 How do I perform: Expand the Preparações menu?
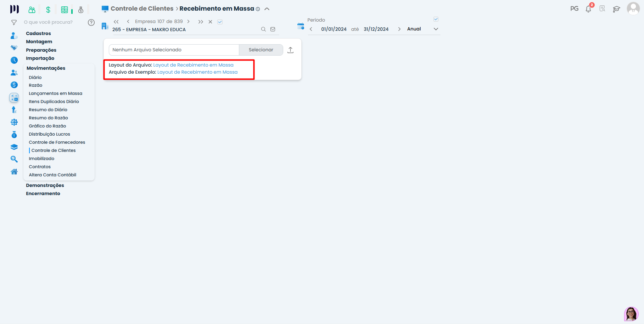tap(41, 50)
